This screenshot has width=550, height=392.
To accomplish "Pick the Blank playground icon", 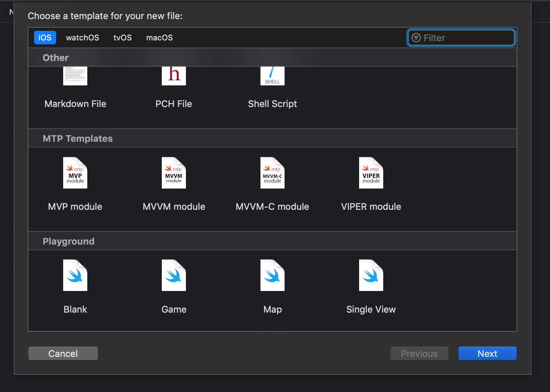I will coord(75,275).
